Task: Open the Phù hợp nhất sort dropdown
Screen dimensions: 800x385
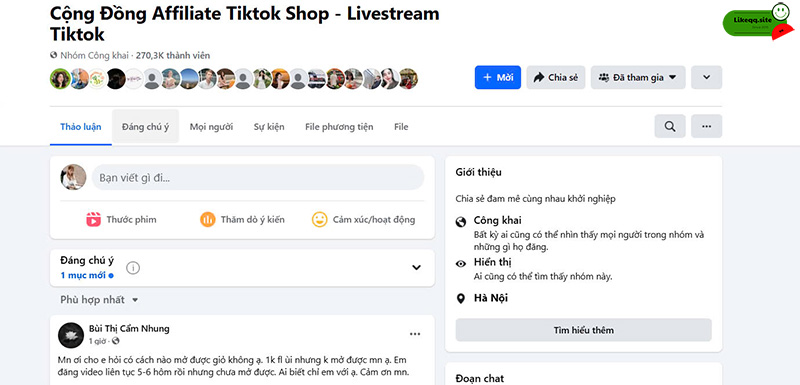Action: (99, 300)
